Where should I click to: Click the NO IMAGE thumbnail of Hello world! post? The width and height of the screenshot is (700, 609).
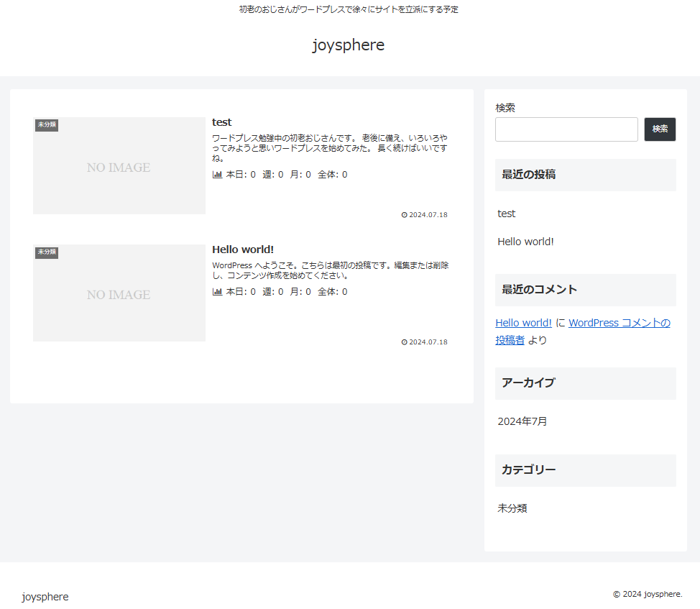point(119,295)
